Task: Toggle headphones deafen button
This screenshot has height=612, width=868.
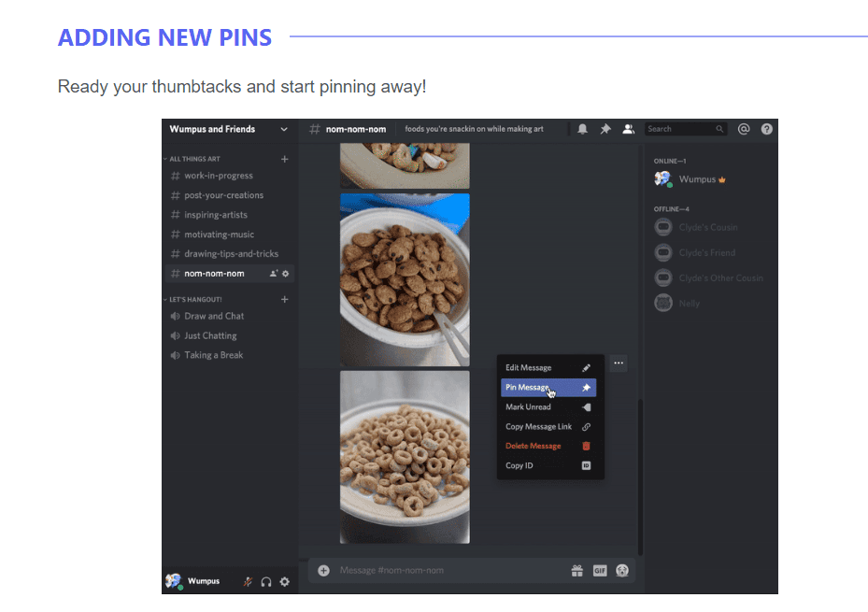Action: pyautogui.click(x=266, y=581)
